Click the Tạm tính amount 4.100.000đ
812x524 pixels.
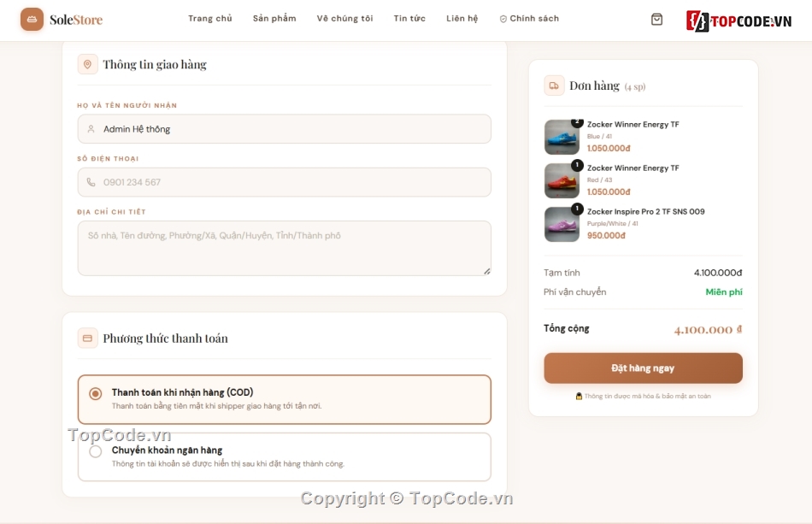(x=718, y=273)
